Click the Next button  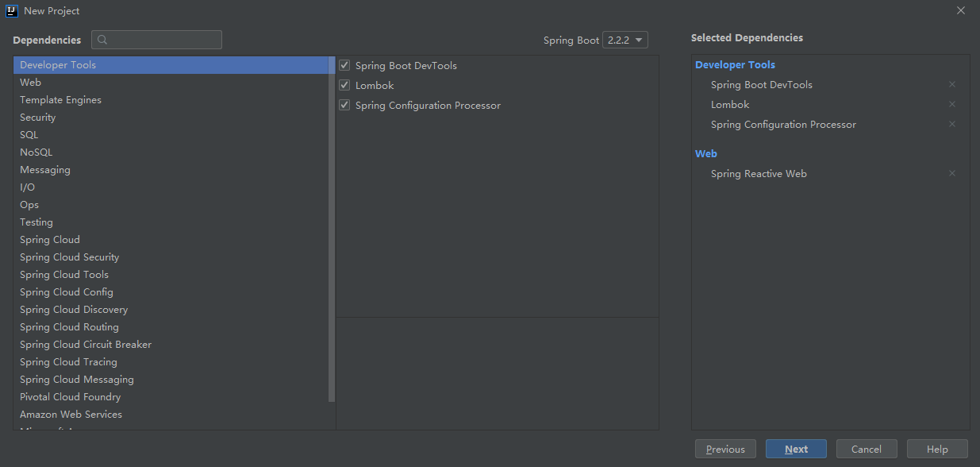tap(796, 450)
